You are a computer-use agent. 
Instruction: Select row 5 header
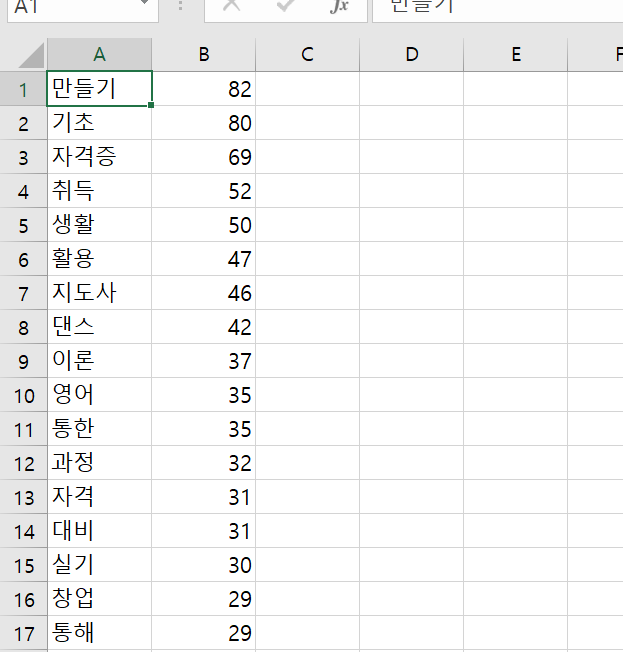(23, 225)
